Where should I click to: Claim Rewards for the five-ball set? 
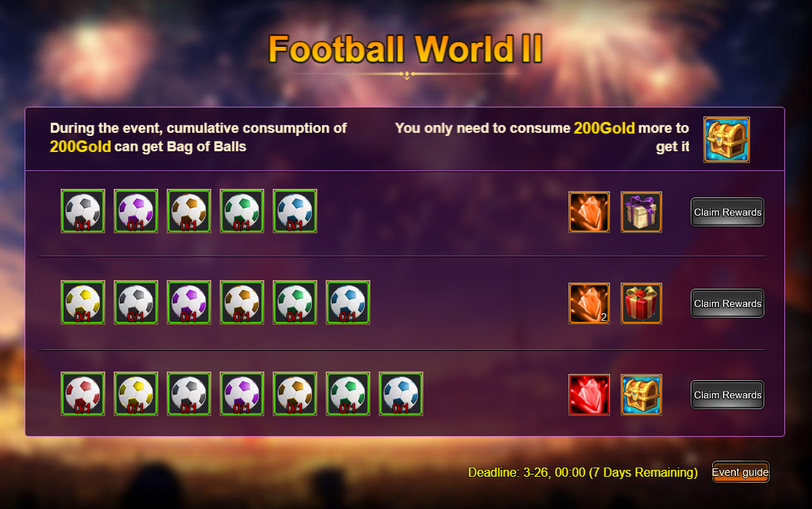(x=727, y=212)
